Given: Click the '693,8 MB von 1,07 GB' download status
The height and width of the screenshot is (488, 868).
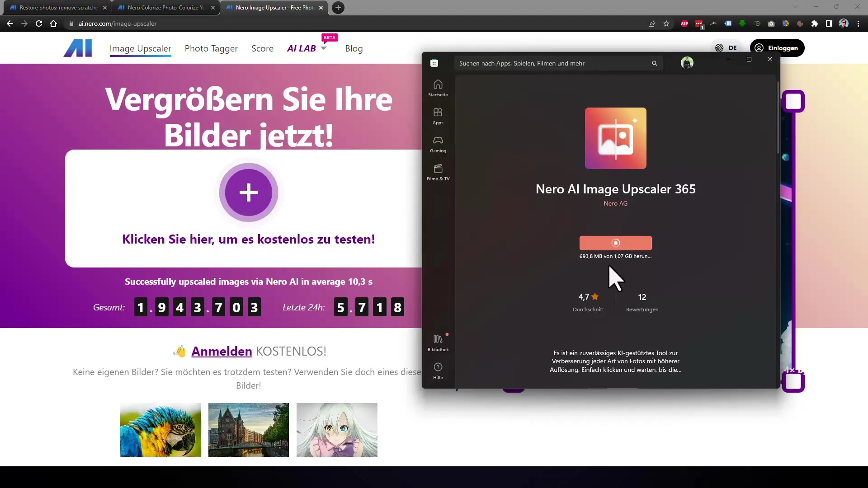Looking at the screenshot, I should click(615, 256).
